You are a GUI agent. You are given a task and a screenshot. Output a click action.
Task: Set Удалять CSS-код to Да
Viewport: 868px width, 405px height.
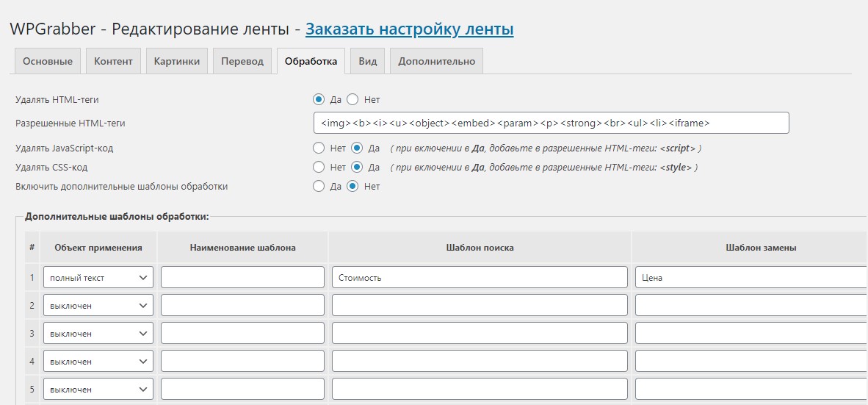click(356, 167)
